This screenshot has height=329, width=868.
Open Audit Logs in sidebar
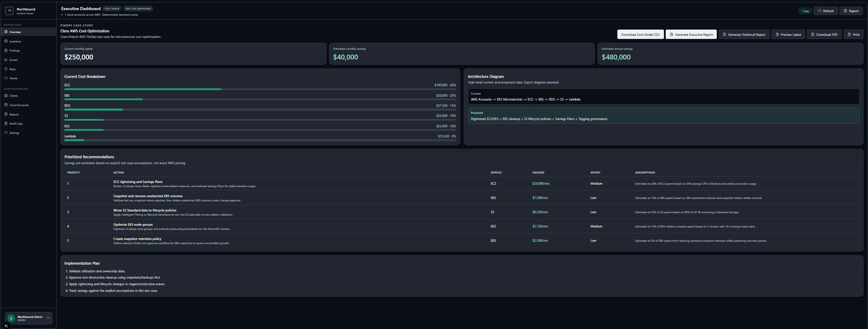[x=29, y=123]
